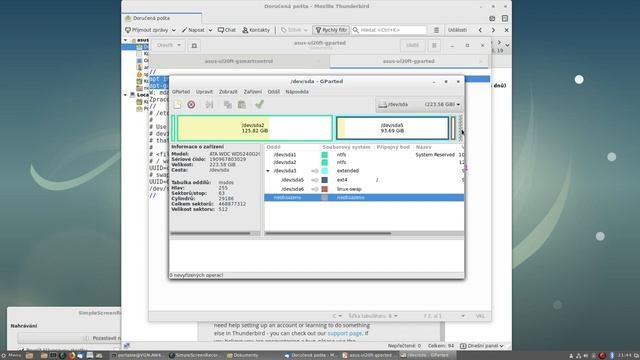Switch to SimpleScreenRecorder in the taskbar
The width and height of the screenshot is (640, 360).
point(194,356)
